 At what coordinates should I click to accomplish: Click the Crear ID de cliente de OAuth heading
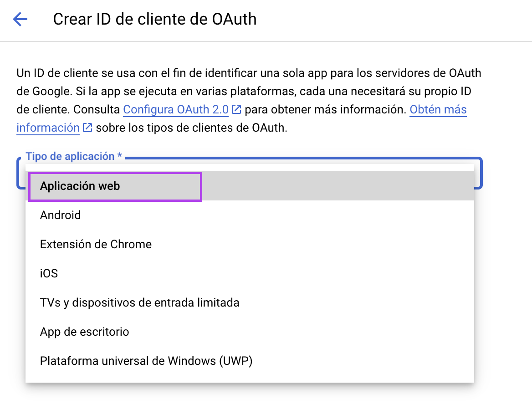pos(155,19)
